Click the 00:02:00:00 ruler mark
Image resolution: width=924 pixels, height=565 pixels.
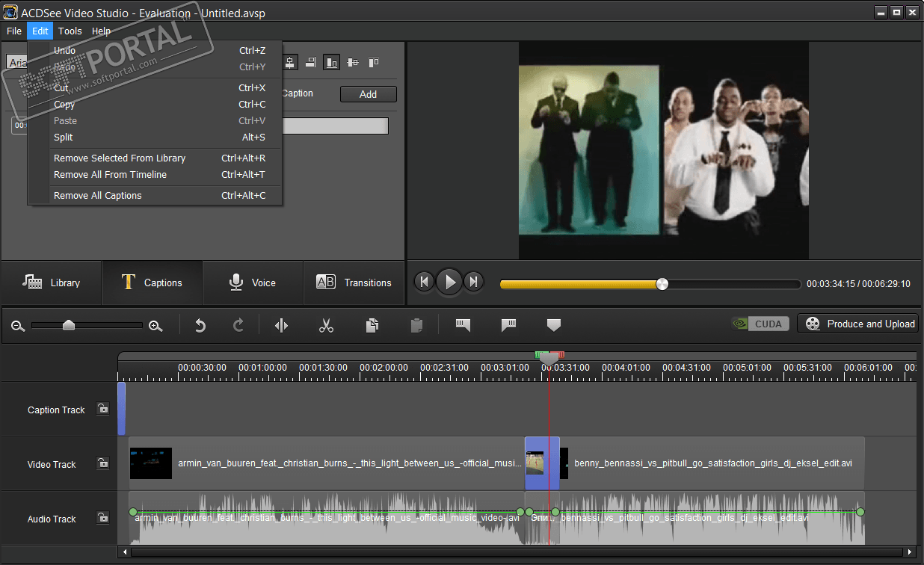coord(384,368)
